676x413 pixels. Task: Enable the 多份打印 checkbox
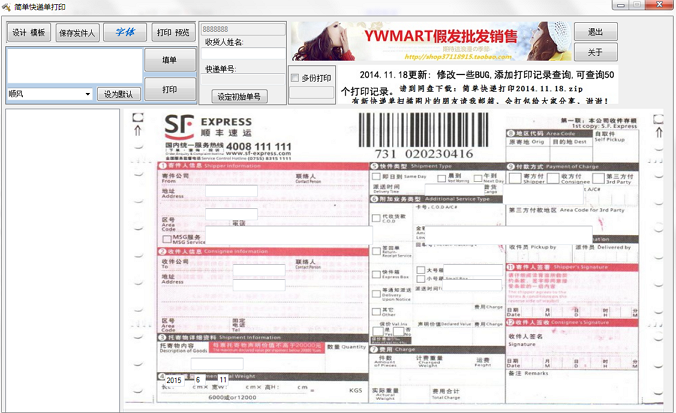(295, 78)
